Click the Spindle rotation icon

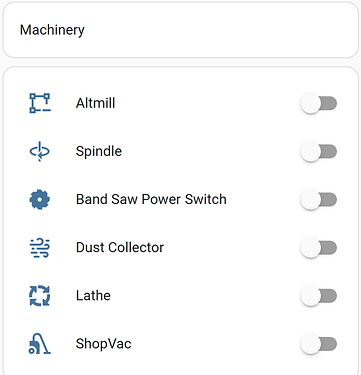40,151
